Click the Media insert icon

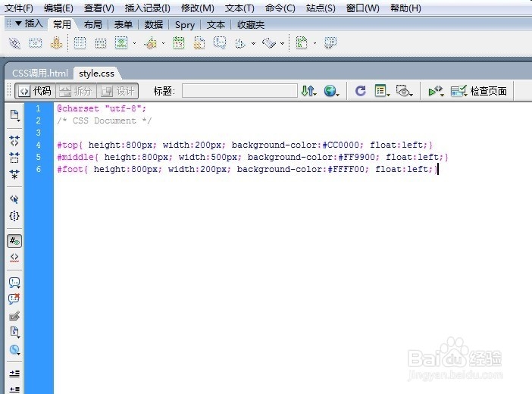(151, 43)
